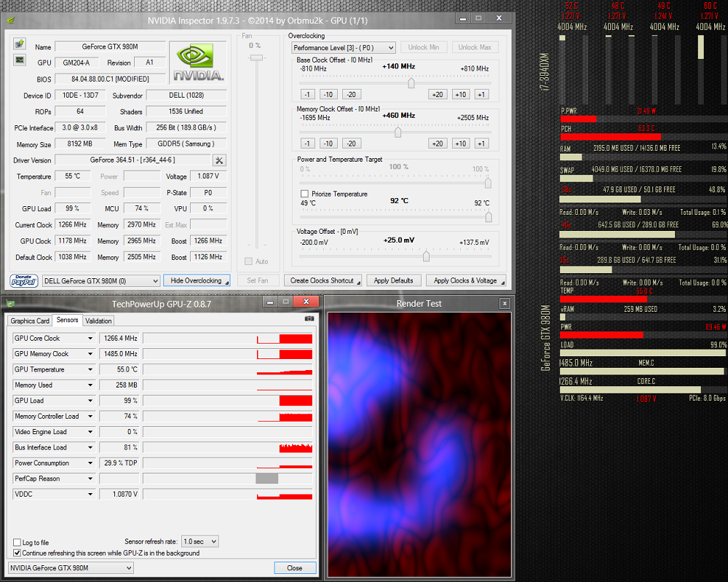The image size is (728, 582).
Task: Close the Render Test window
Action: [505, 303]
